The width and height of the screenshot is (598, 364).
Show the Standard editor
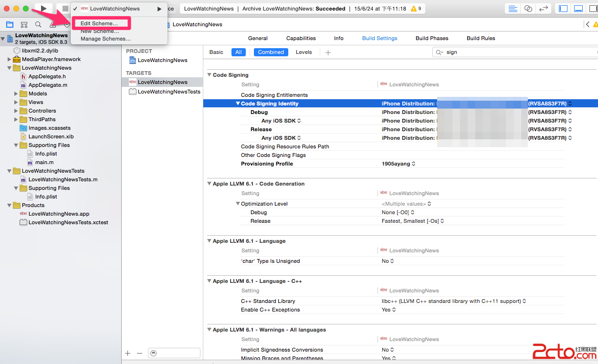pos(513,9)
